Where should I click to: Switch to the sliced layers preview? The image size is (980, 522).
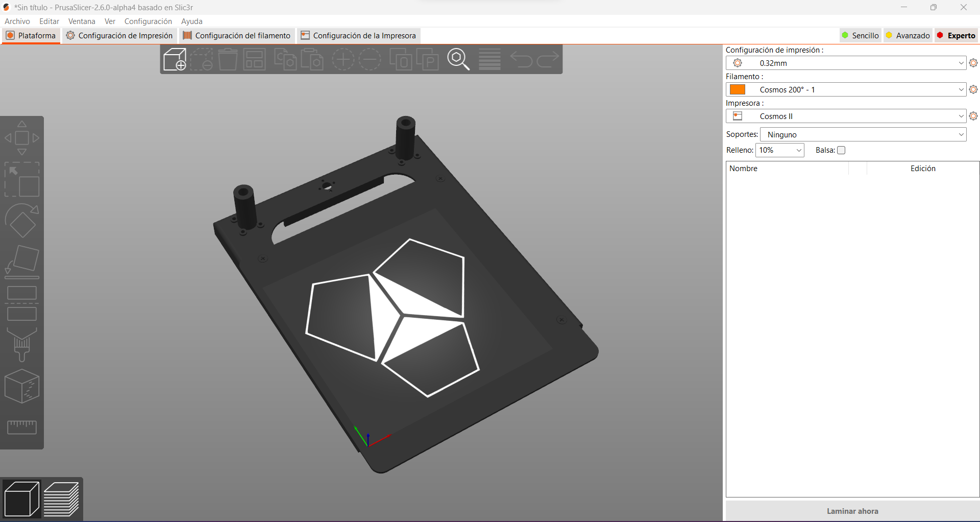point(62,499)
